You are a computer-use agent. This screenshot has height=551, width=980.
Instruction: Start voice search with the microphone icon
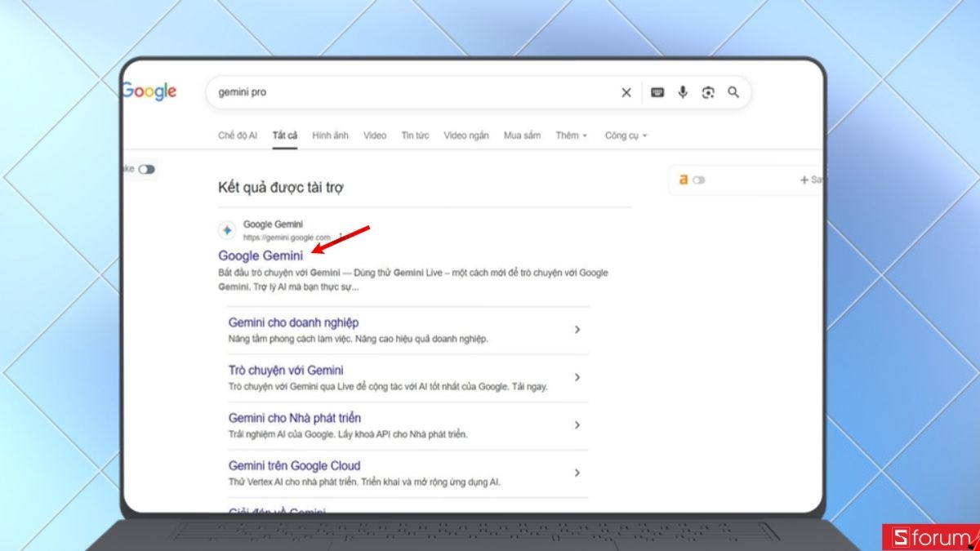(683, 92)
